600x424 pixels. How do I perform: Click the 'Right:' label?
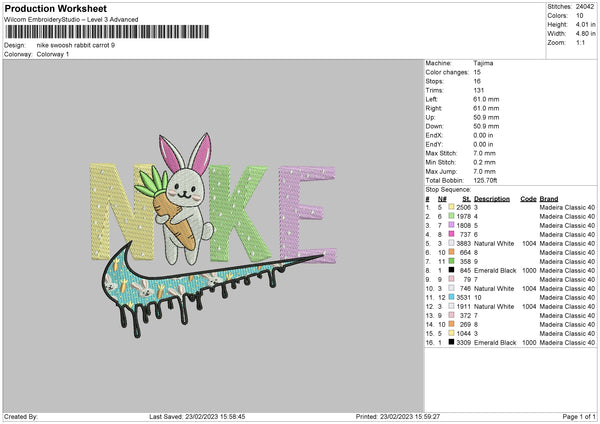pyautogui.click(x=434, y=108)
